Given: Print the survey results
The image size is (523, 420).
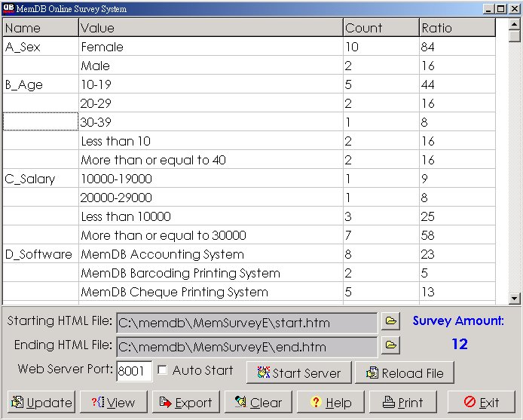Looking at the screenshot, I should pos(403,403).
